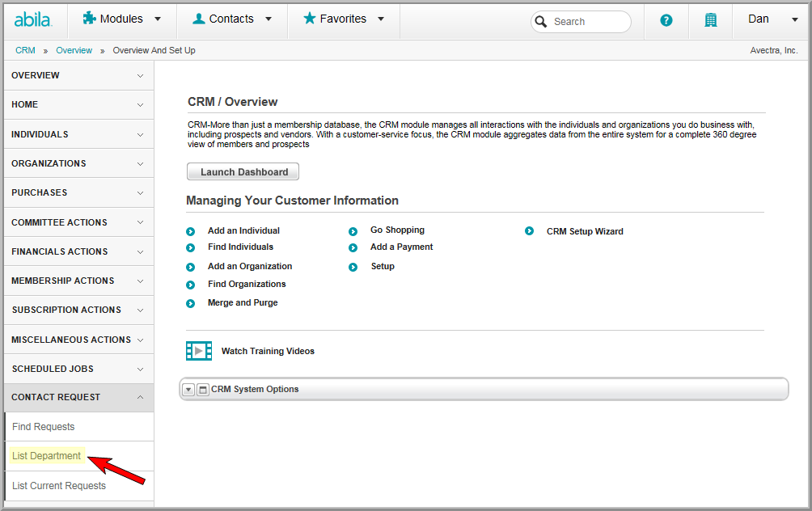Click the Dan user name
This screenshot has width=812, height=511.
758,19
